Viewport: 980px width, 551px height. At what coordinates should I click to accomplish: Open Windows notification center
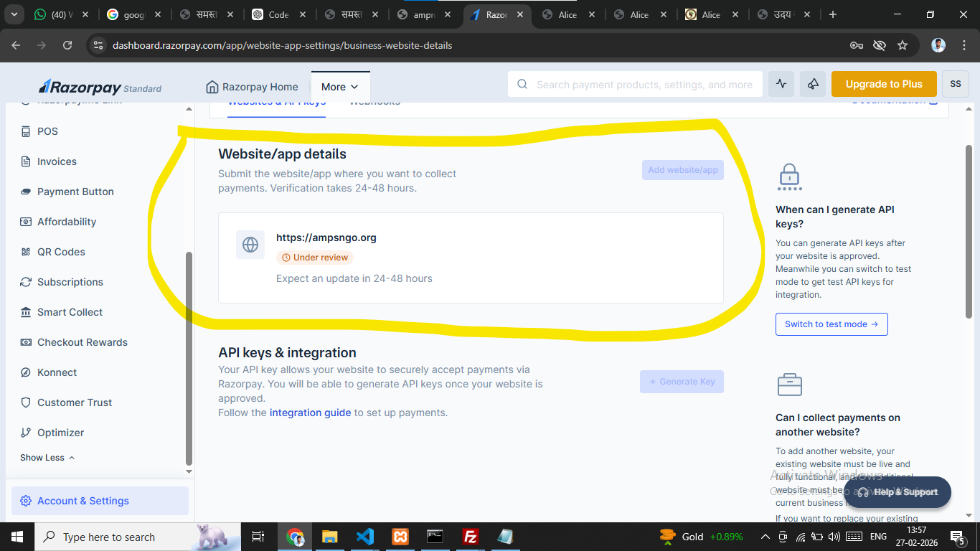click(x=957, y=537)
